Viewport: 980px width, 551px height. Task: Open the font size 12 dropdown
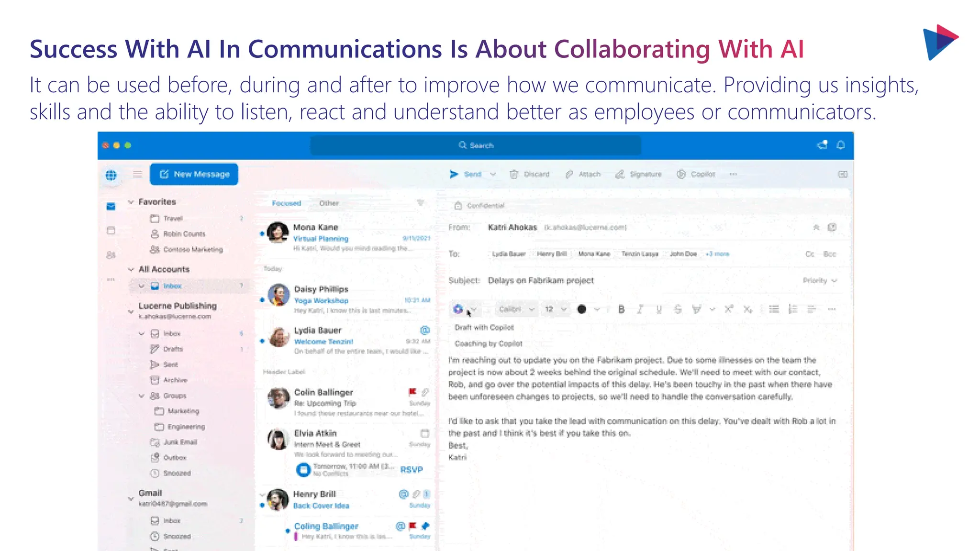tap(555, 309)
